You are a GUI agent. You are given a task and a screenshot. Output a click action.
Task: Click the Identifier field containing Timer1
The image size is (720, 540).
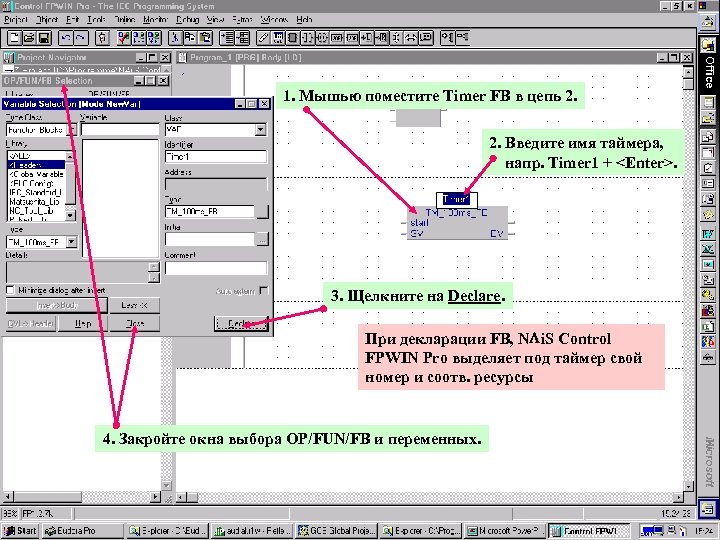[216, 157]
